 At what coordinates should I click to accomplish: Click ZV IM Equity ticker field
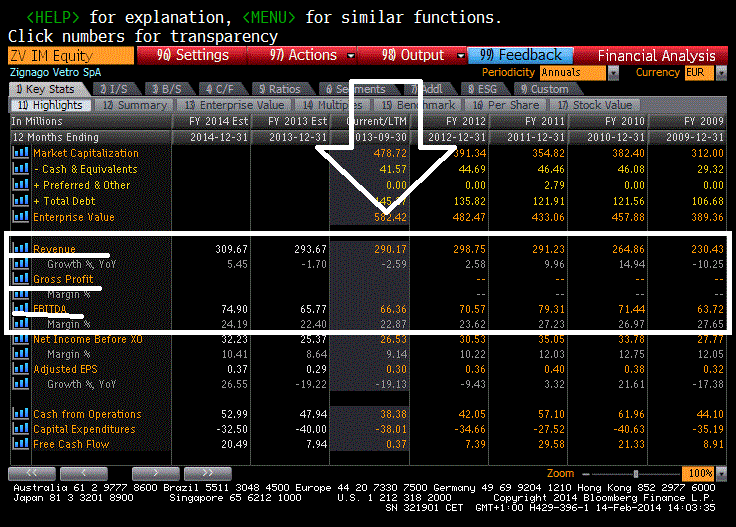[x=71, y=56]
